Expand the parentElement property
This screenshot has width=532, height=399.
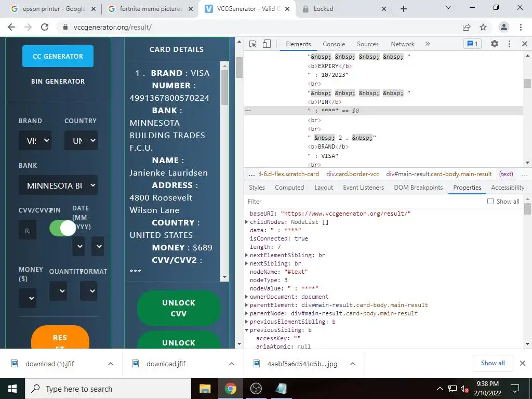(247, 305)
